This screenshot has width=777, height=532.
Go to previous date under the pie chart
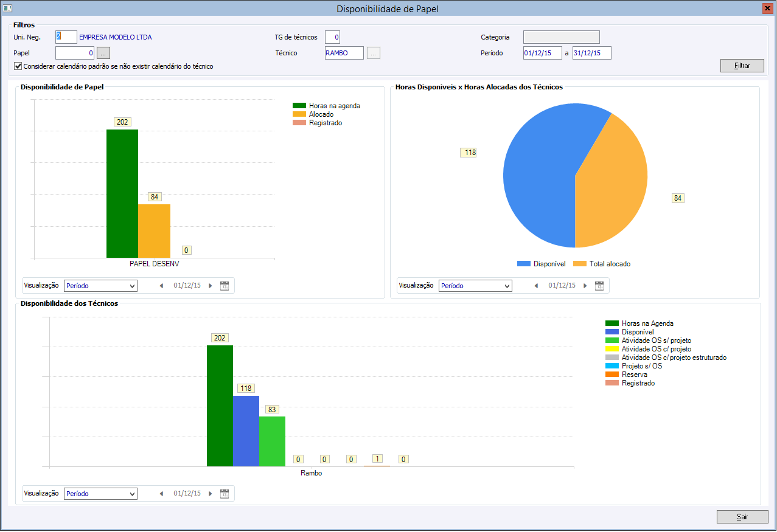point(536,286)
